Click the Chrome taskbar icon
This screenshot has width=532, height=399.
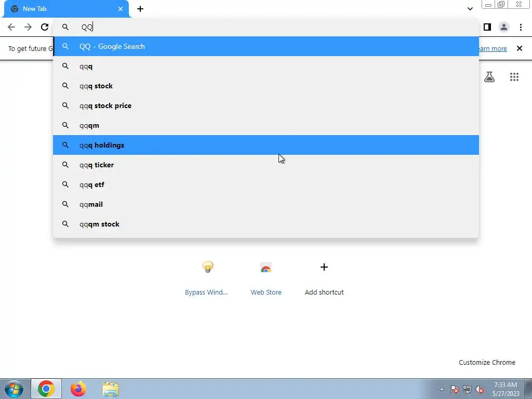(x=46, y=389)
